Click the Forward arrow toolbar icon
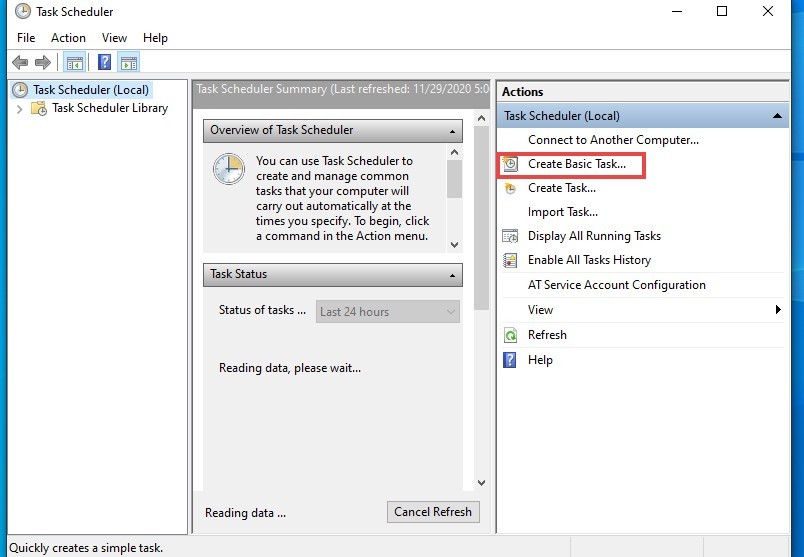The width and height of the screenshot is (804, 557). [x=43, y=63]
